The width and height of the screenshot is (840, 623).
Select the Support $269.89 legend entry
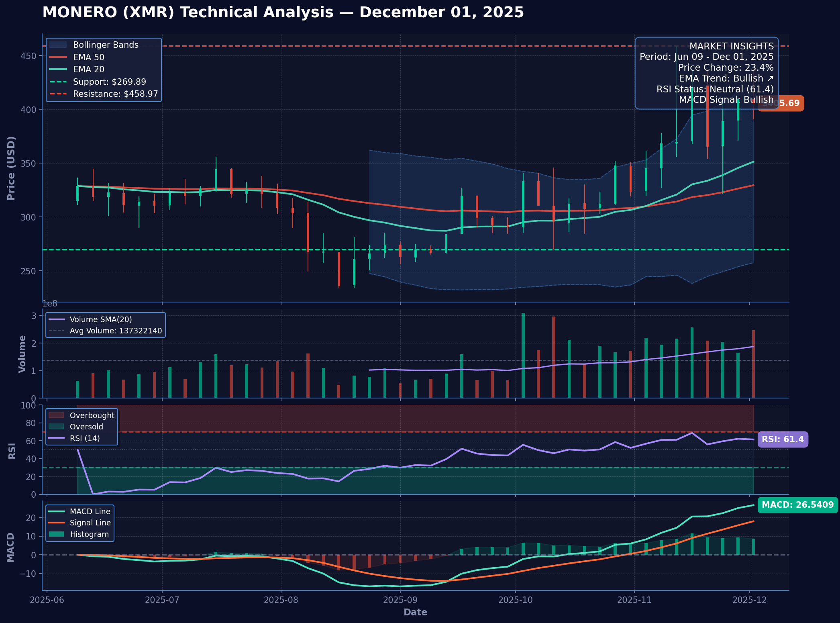click(x=109, y=82)
